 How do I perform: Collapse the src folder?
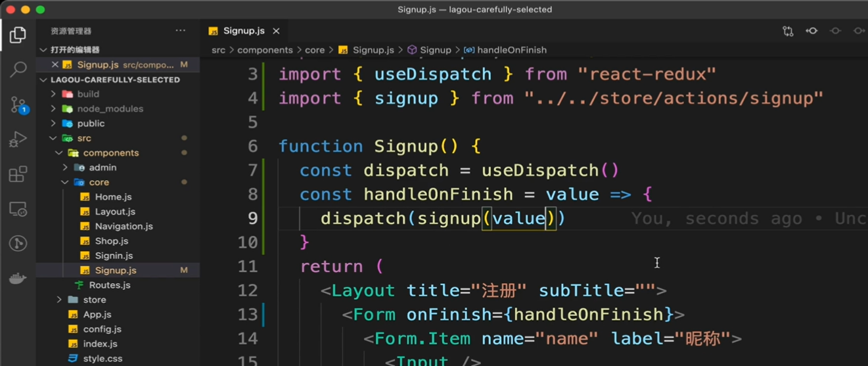pyautogui.click(x=53, y=138)
